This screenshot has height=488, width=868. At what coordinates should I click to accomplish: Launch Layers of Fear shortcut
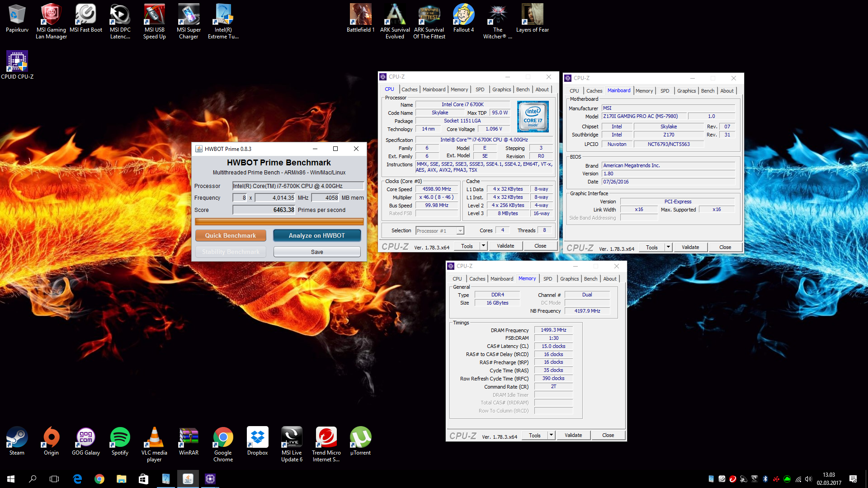pyautogui.click(x=533, y=18)
